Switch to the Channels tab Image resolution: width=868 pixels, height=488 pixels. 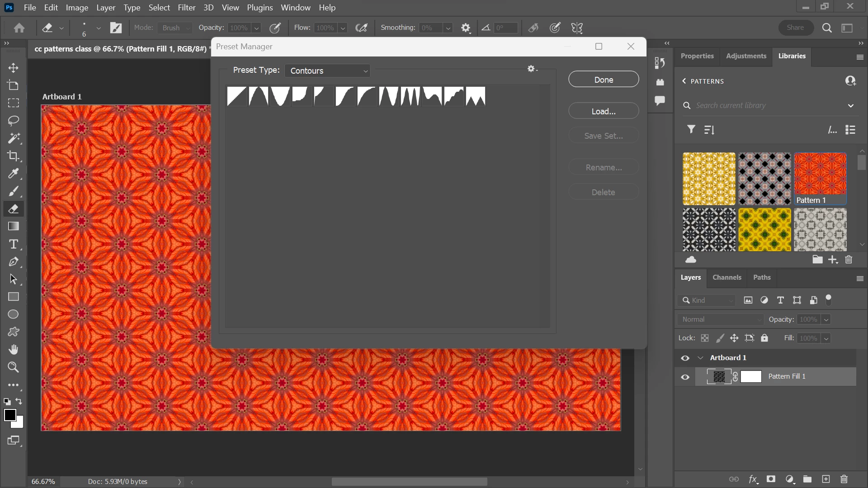[726, 277]
